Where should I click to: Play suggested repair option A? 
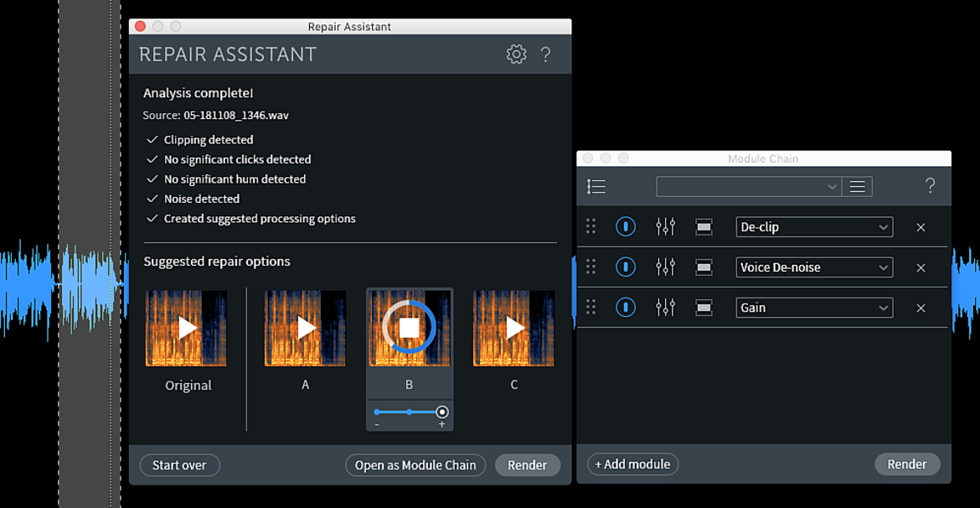click(305, 328)
